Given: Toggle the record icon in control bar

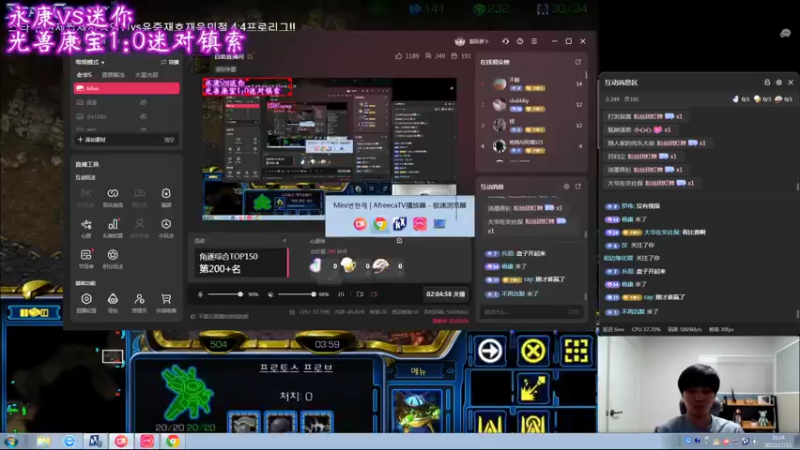Looking at the screenshot, I should pos(374,294).
